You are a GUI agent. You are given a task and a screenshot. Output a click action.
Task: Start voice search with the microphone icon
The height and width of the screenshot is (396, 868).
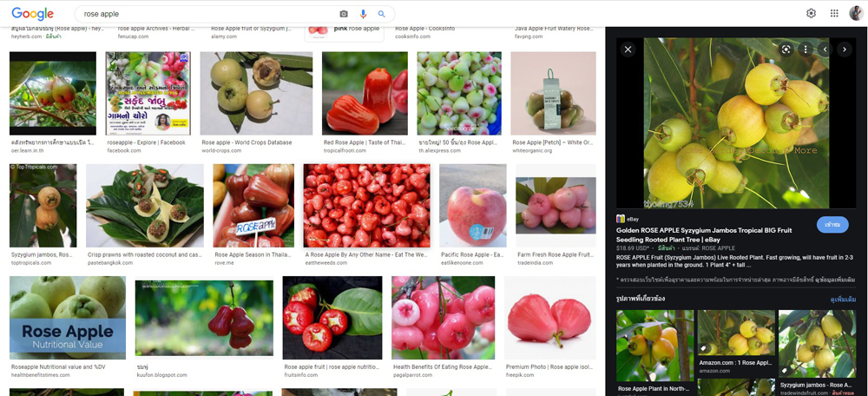pyautogui.click(x=363, y=14)
